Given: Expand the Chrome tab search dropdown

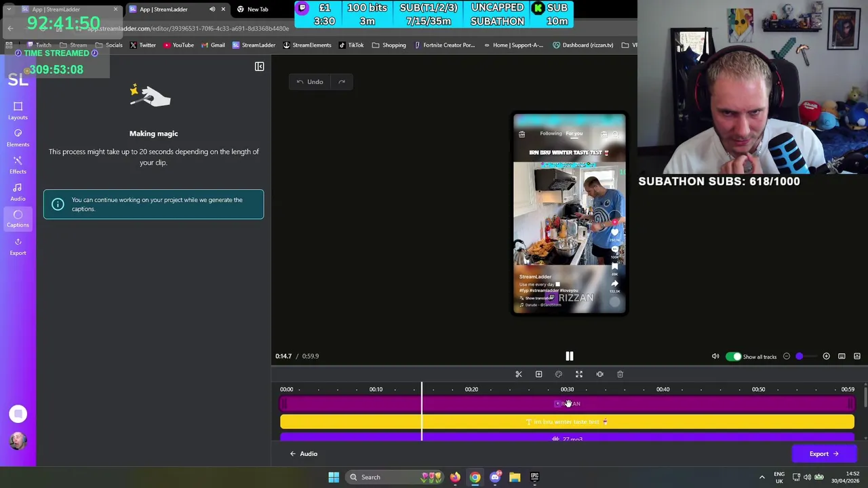Looking at the screenshot, I should (9, 9).
